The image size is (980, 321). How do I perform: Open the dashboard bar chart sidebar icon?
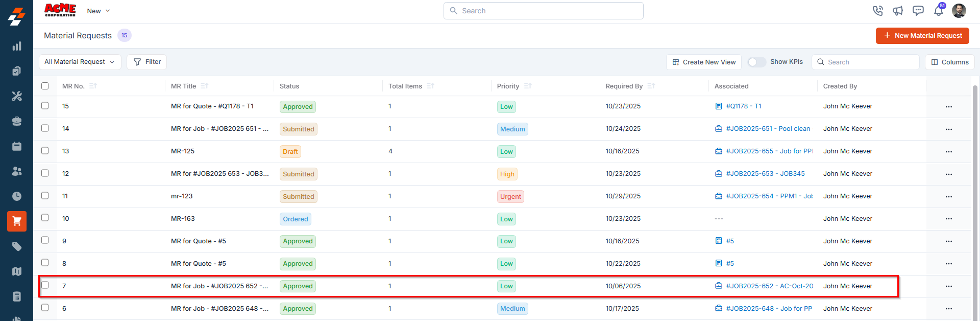(17, 46)
